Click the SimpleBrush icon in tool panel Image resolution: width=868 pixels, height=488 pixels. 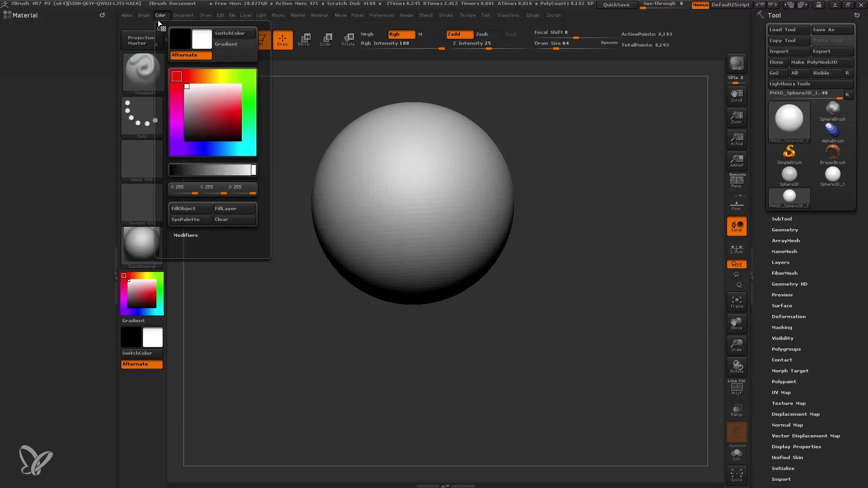tap(789, 153)
